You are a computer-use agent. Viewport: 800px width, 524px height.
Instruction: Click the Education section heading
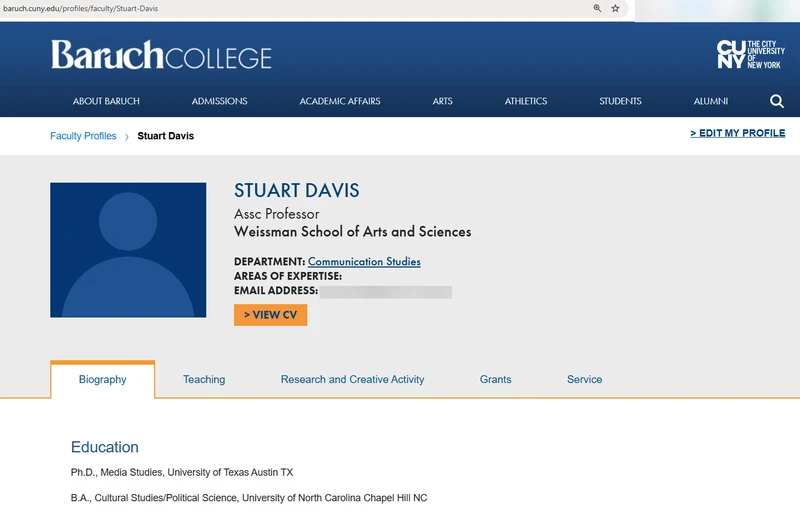click(105, 447)
